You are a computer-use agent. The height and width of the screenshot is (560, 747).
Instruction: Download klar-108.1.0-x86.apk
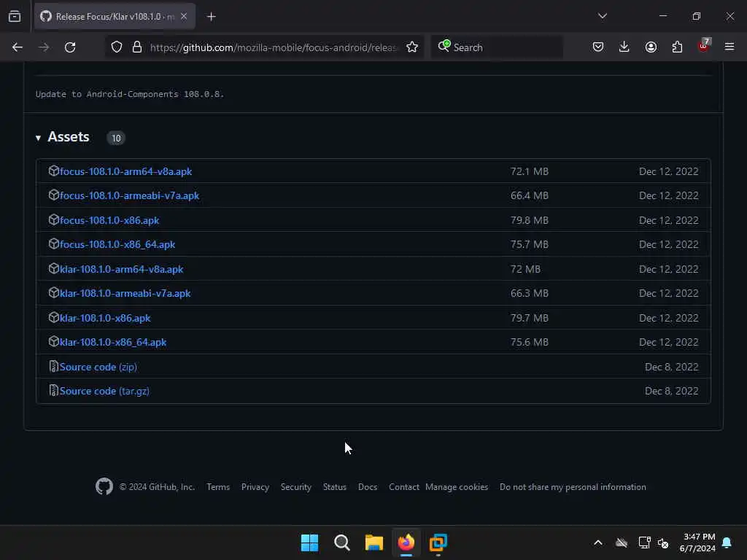105,318
